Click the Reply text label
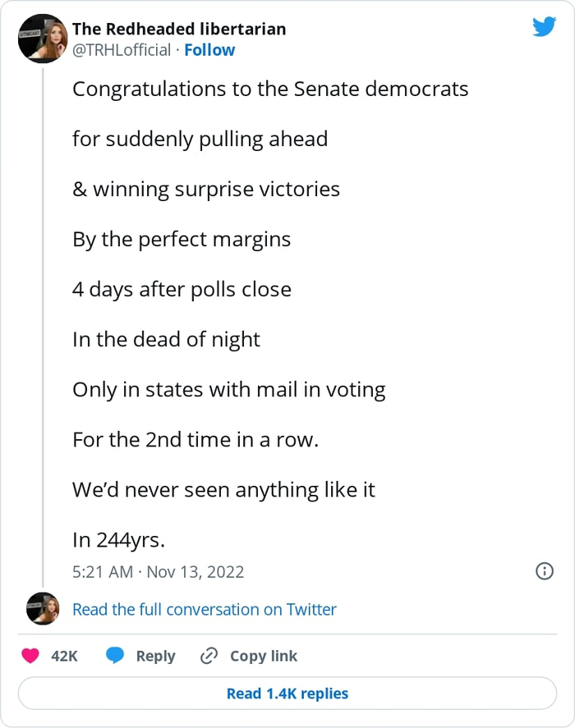 (x=155, y=656)
